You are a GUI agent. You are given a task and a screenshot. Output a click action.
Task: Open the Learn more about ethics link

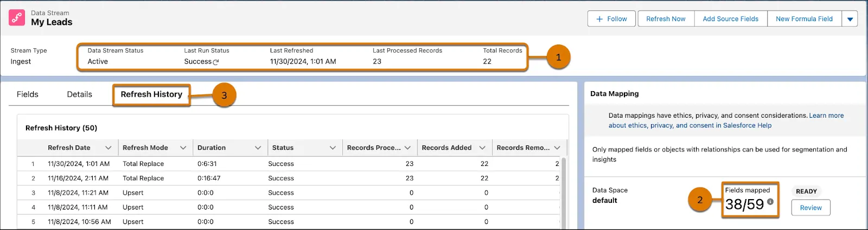[x=726, y=120]
